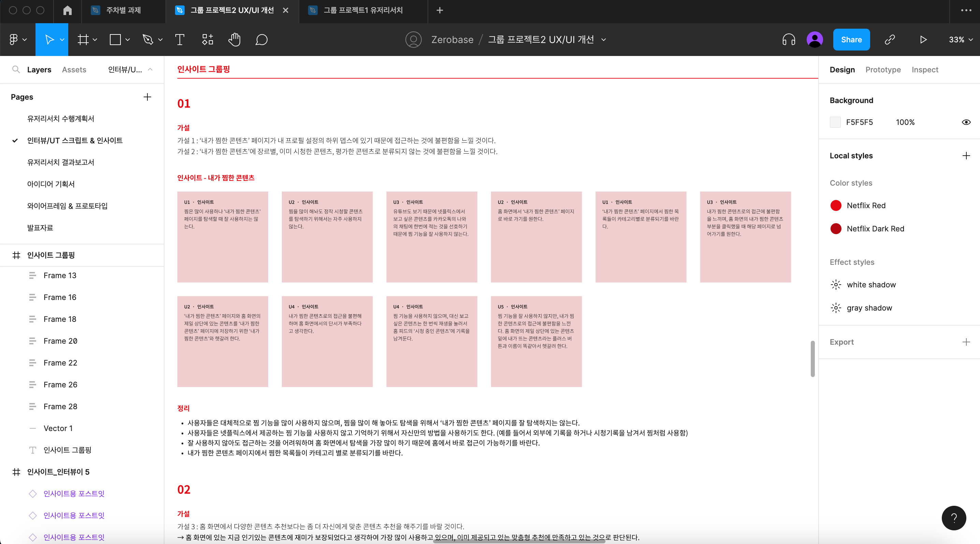Viewport: 980px width, 544px height.
Task: Open the 유저리서치 수행계획서 page
Action: click(x=61, y=119)
